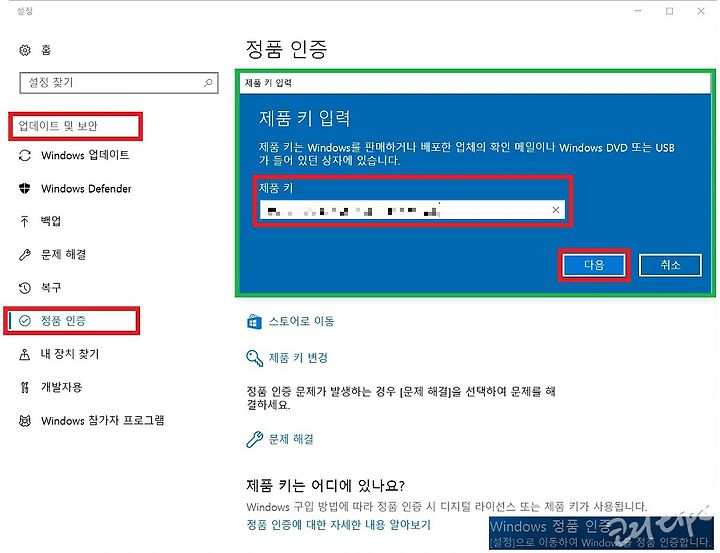Click the 복구 history clock icon
The image size is (720, 553).
coord(25,288)
